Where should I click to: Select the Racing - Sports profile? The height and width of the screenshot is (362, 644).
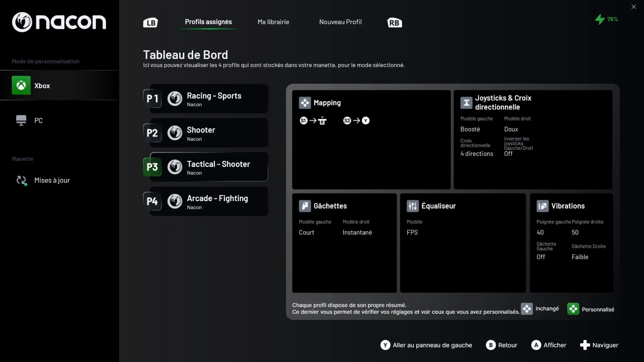click(209, 99)
